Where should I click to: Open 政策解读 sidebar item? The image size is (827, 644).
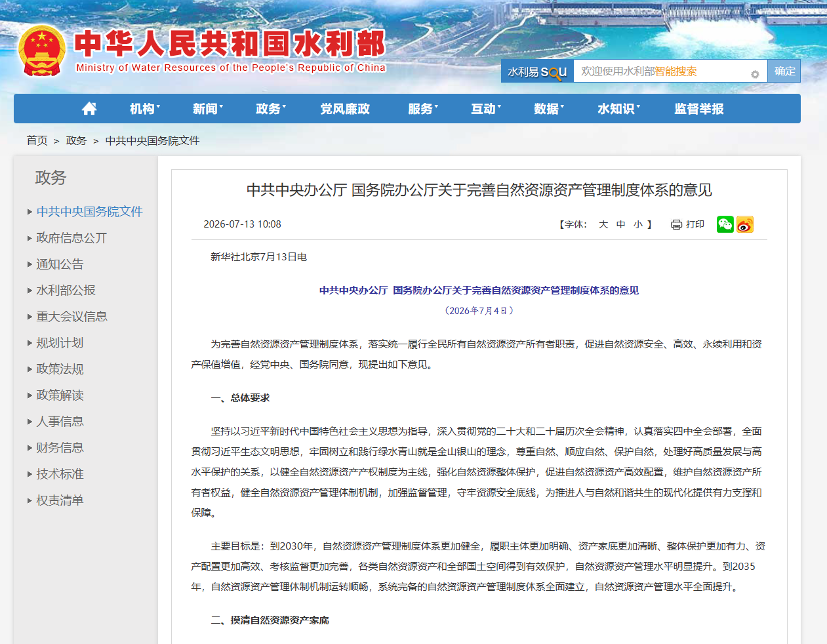60,395
